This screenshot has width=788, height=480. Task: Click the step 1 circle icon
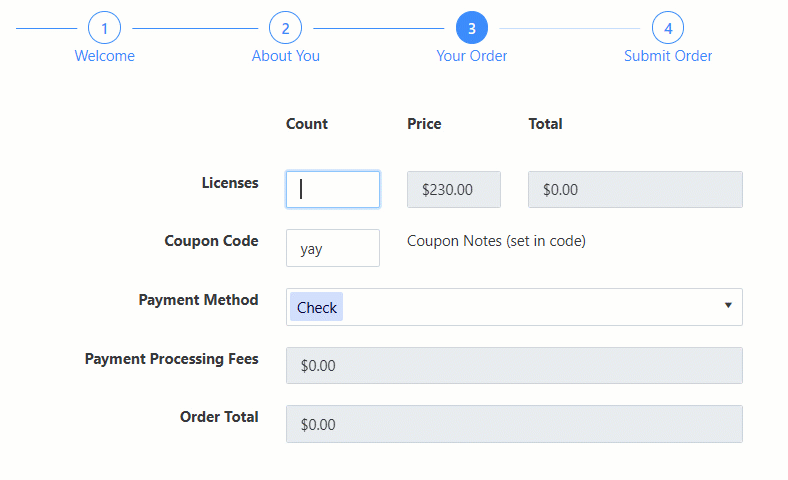pyautogui.click(x=104, y=28)
